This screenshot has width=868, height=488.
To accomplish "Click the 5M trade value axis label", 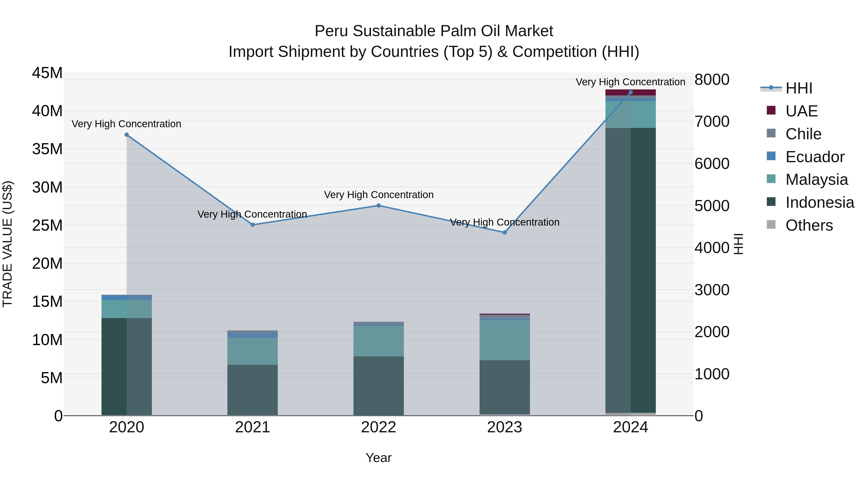I will pyautogui.click(x=52, y=378).
